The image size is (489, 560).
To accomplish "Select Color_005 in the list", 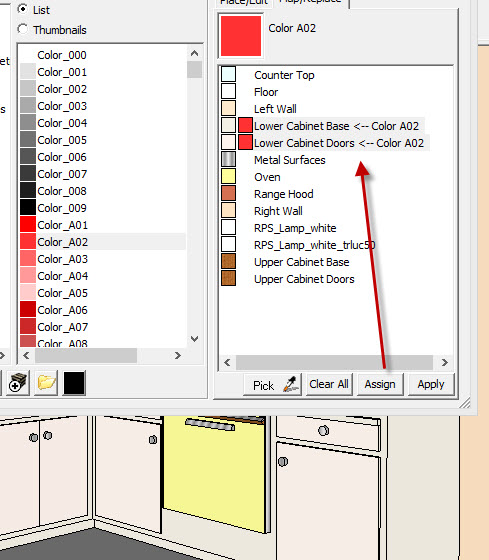I will click(102, 140).
